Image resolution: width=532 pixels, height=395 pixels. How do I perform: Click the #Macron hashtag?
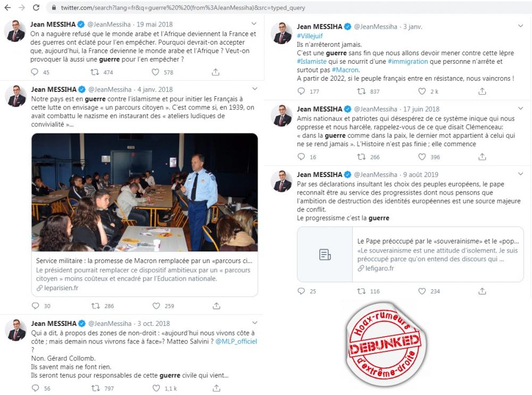pyautogui.click(x=345, y=70)
